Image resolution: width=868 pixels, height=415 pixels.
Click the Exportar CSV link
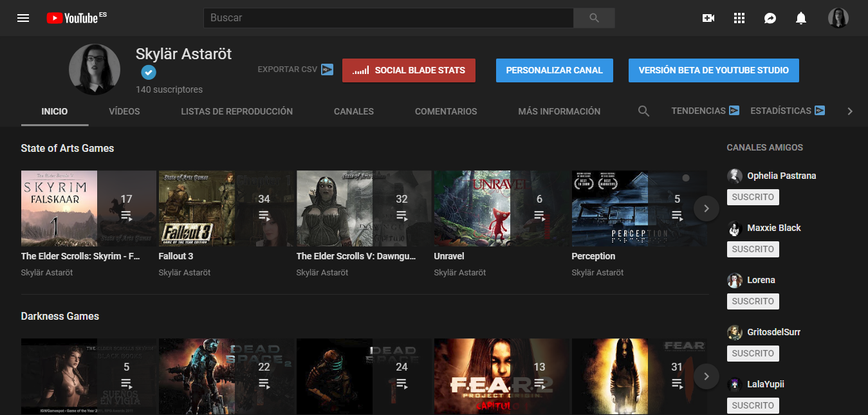tap(288, 69)
